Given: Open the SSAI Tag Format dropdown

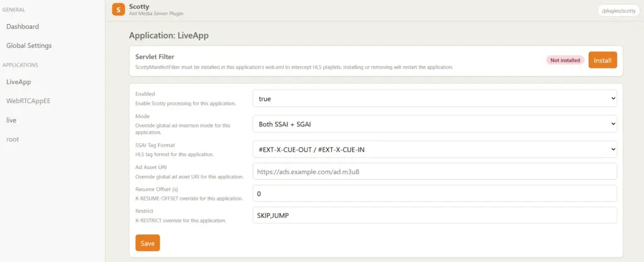Looking at the screenshot, I should [x=435, y=150].
